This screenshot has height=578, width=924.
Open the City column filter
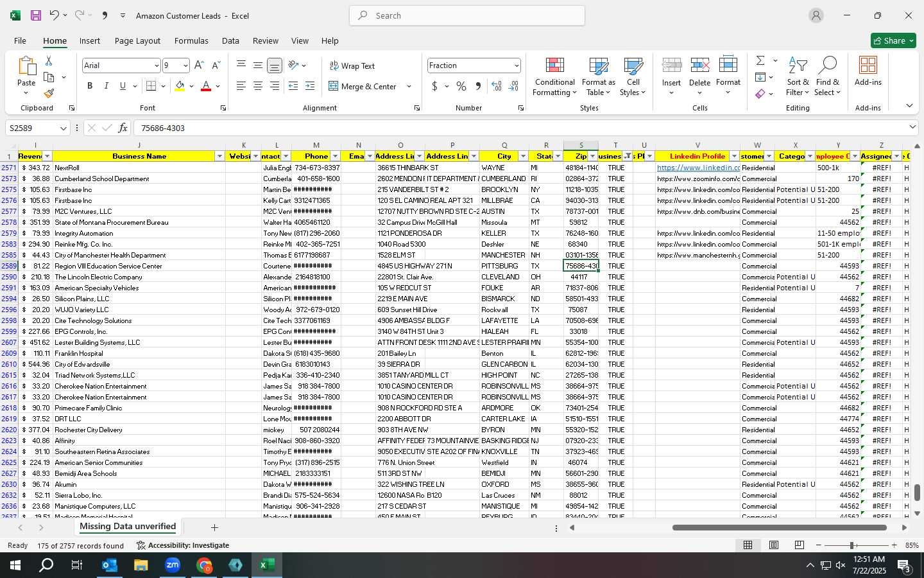click(523, 156)
